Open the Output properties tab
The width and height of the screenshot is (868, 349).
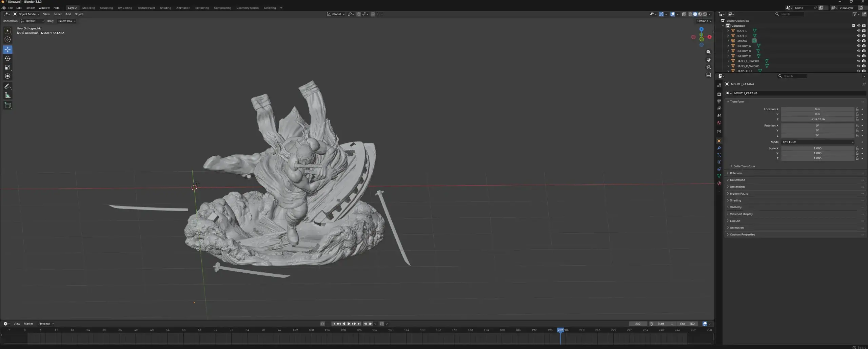pos(719,101)
